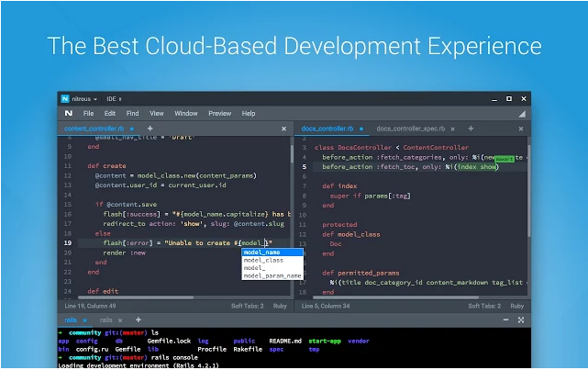Screen dimensions: 588x370
Task: Change Soft Tabs: 2 in right pane
Action: click(484, 307)
